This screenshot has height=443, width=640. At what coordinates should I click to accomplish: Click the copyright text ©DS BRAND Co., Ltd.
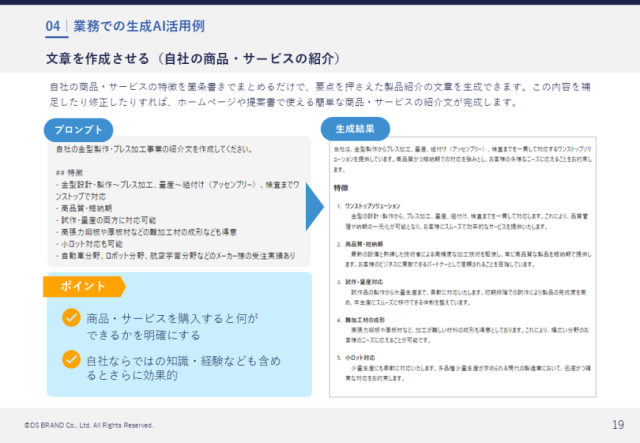coord(89,425)
